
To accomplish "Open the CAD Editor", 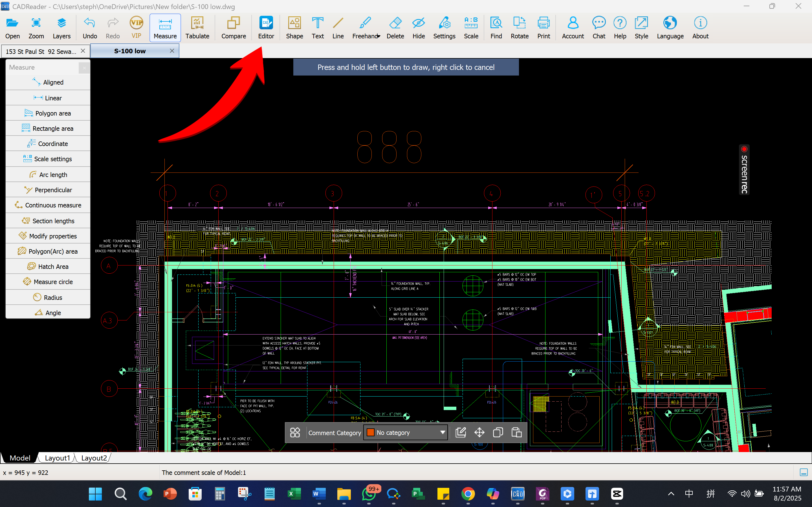I will (266, 28).
